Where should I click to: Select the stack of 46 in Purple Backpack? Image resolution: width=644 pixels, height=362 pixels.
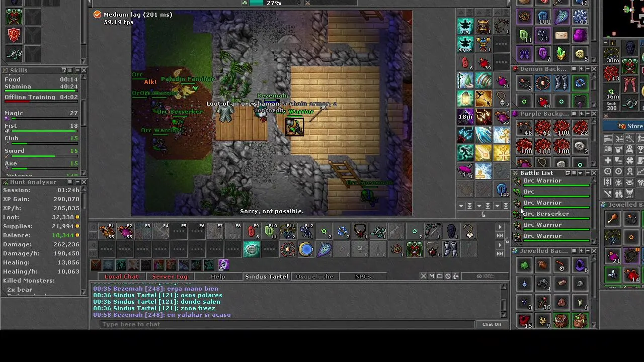click(524, 128)
